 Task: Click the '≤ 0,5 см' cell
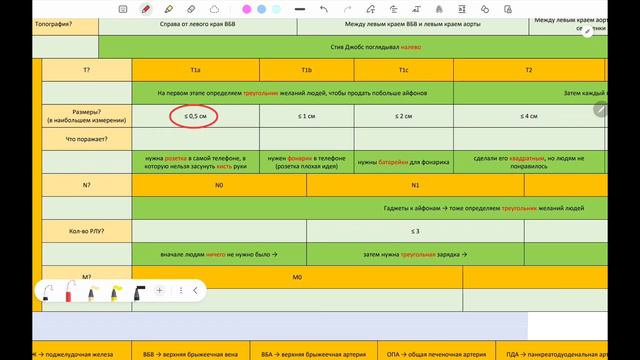[196, 116]
